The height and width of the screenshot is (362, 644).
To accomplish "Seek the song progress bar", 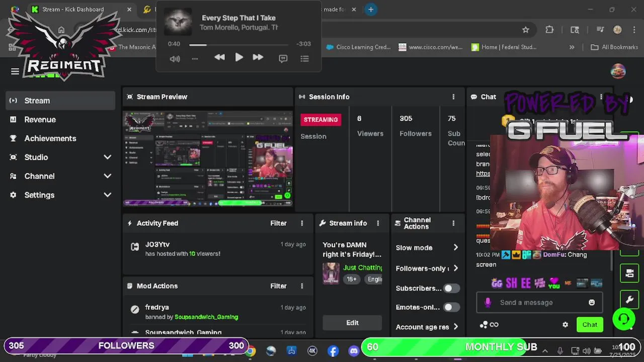I will (x=239, y=44).
